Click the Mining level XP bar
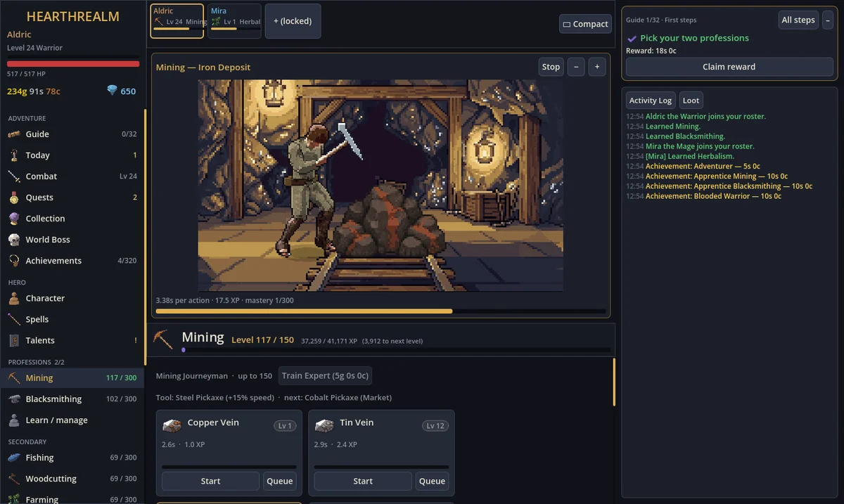Screen dimensions: 844x504 coord(396,349)
